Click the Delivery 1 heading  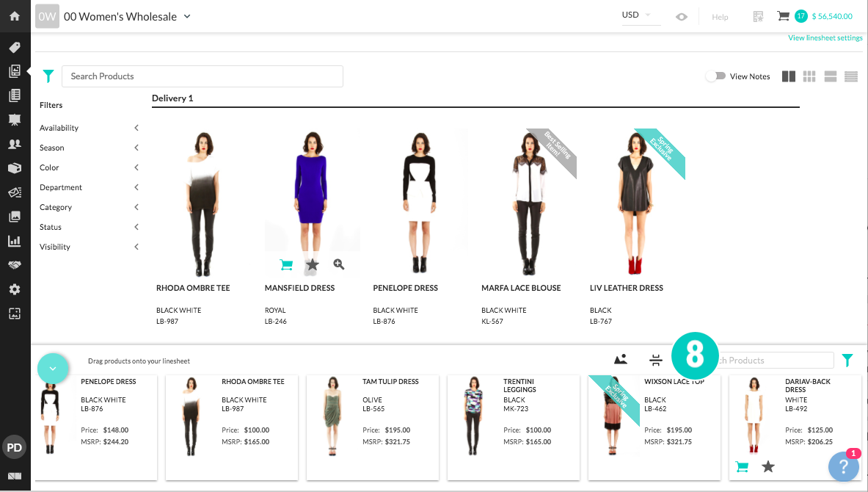(x=172, y=98)
